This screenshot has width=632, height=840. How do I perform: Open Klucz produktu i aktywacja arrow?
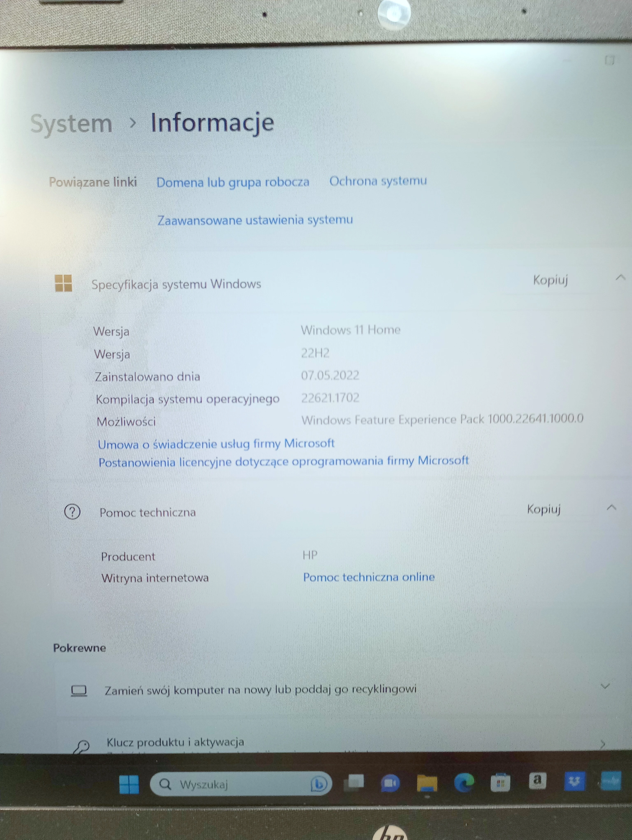point(603,745)
